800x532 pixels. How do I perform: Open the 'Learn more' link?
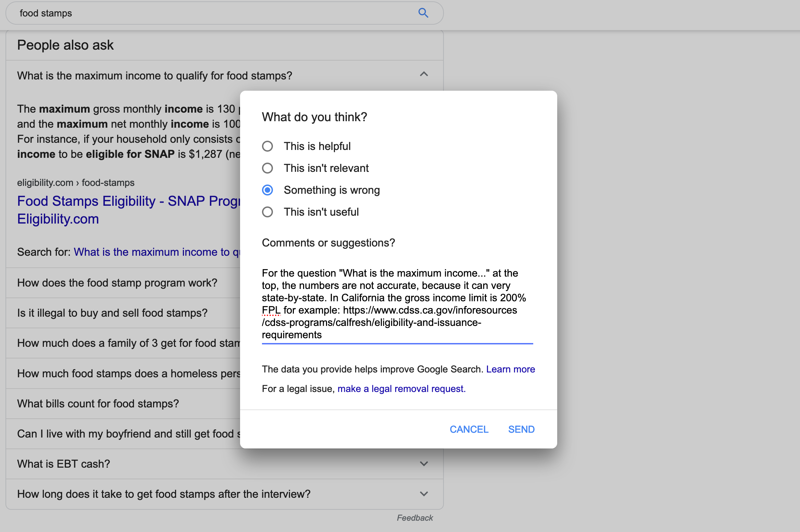tap(511, 369)
